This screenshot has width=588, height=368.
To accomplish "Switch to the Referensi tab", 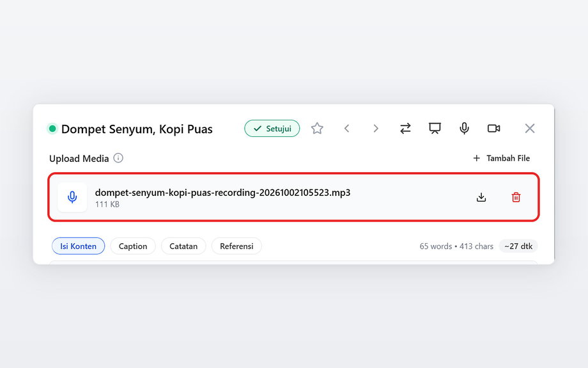I will click(x=236, y=246).
